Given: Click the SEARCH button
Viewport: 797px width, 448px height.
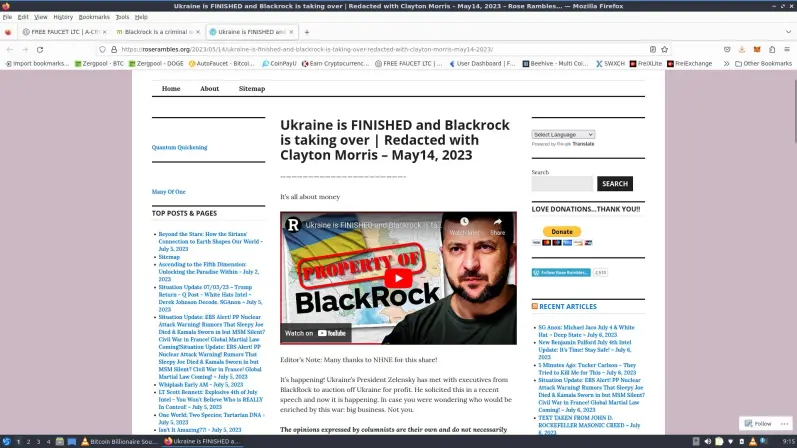Looking at the screenshot, I should (x=615, y=184).
